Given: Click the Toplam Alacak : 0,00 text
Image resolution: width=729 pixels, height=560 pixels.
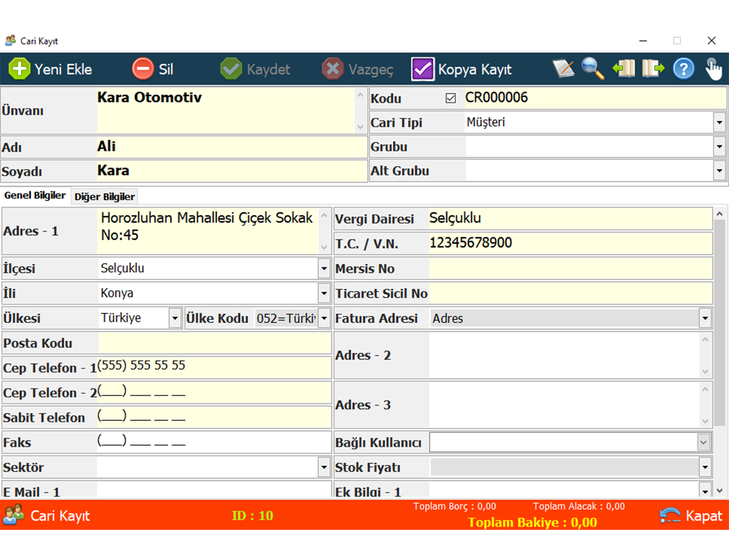Looking at the screenshot, I should [579, 506].
